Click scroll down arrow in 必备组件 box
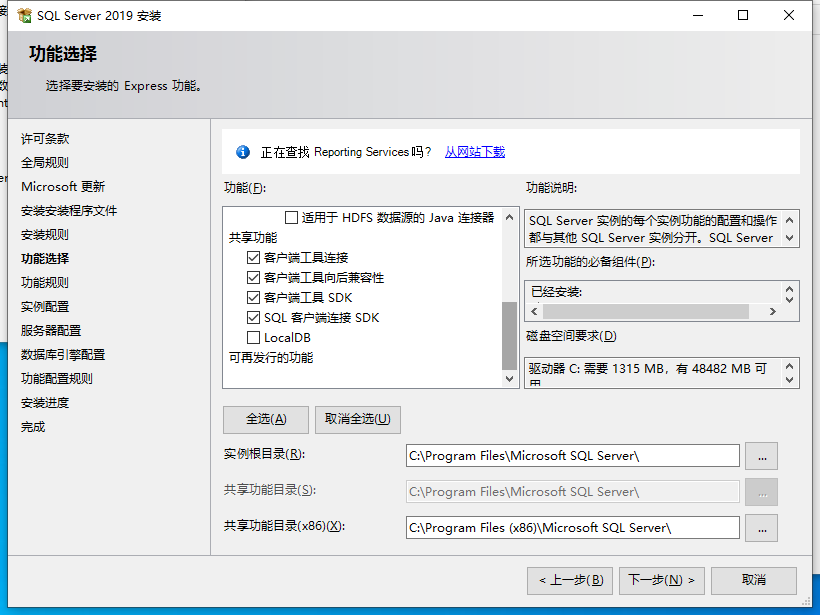Image resolution: width=820 pixels, height=615 pixels. click(x=790, y=300)
